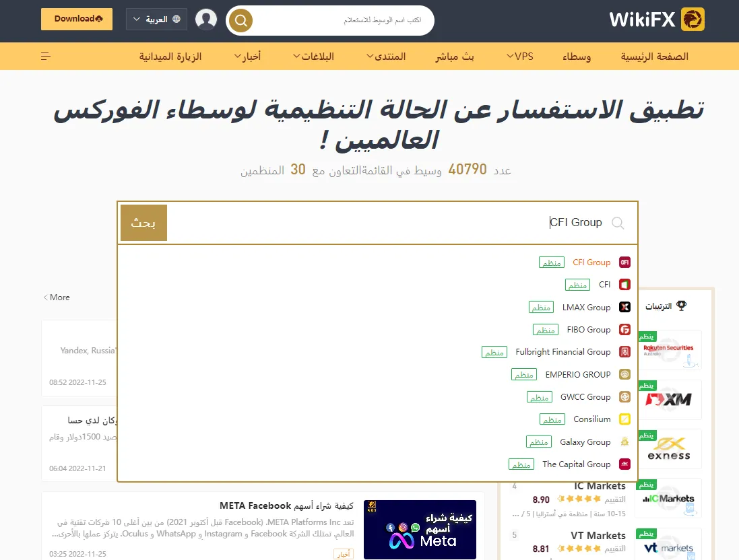Open بث مباشر live stream
Image resolution: width=739 pixels, height=560 pixels.
coord(454,57)
